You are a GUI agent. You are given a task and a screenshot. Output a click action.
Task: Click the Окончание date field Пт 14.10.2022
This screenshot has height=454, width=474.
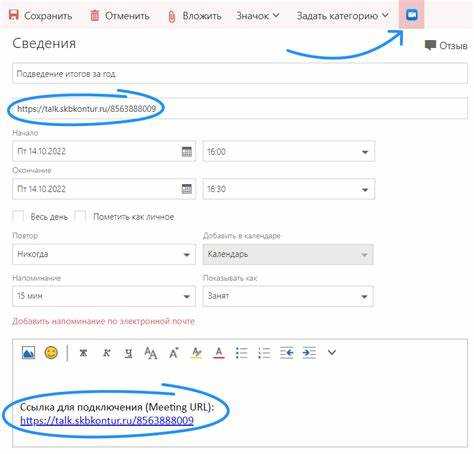pyautogui.click(x=104, y=189)
